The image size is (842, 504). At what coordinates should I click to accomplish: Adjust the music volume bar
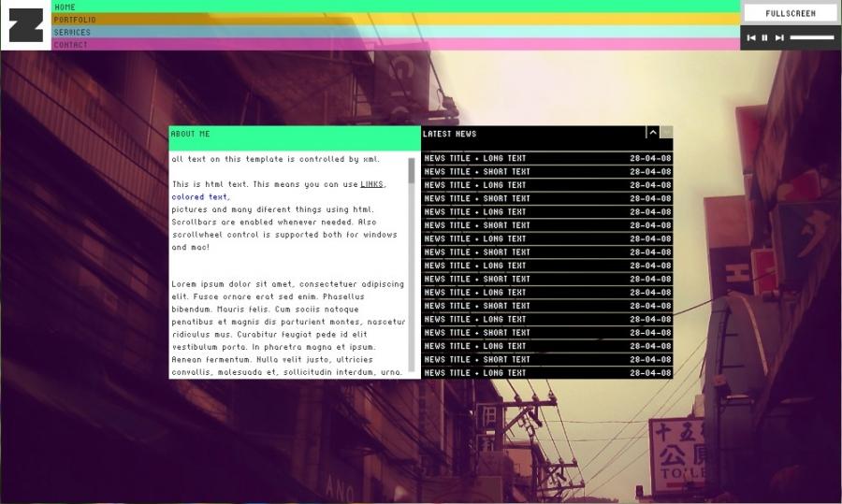(x=812, y=37)
